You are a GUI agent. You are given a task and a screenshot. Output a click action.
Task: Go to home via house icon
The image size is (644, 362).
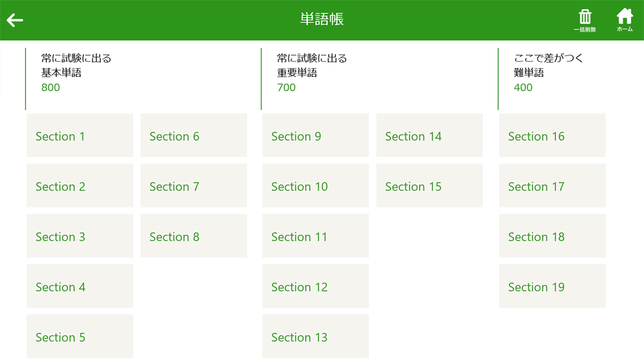click(625, 20)
